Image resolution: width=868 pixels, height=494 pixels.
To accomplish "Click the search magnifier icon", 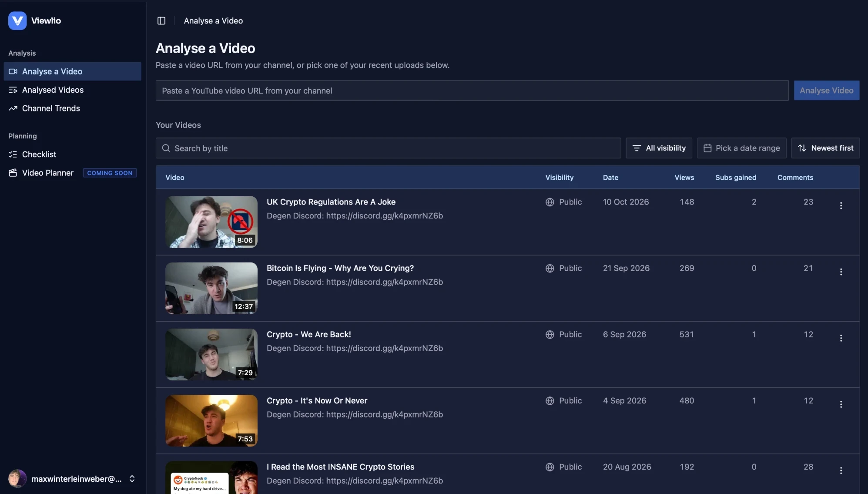I will tap(166, 148).
